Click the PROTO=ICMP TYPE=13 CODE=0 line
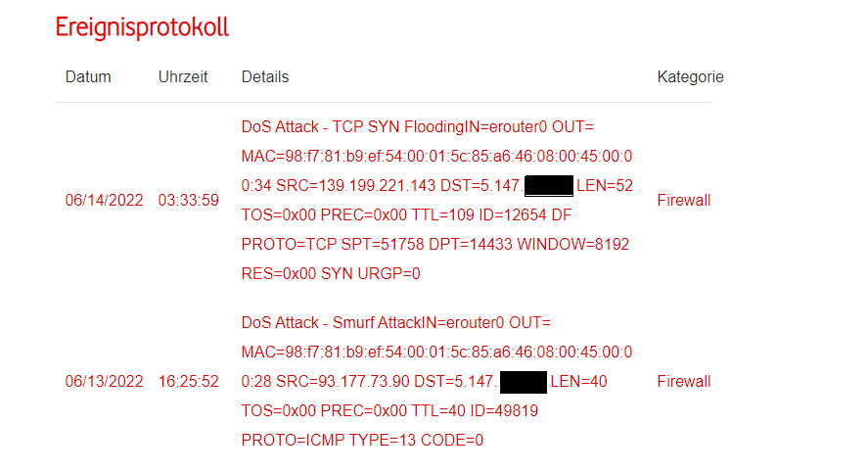 pyautogui.click(x=362, y=440)
